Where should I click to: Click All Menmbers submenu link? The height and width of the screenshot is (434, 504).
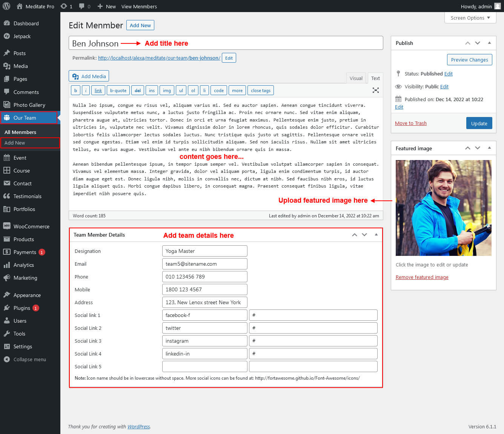tap(20, 132)
